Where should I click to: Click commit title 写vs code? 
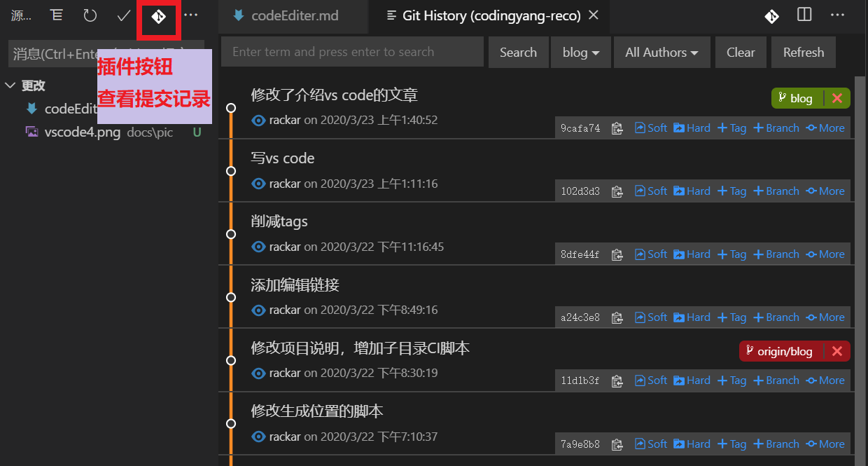[283, 158]
